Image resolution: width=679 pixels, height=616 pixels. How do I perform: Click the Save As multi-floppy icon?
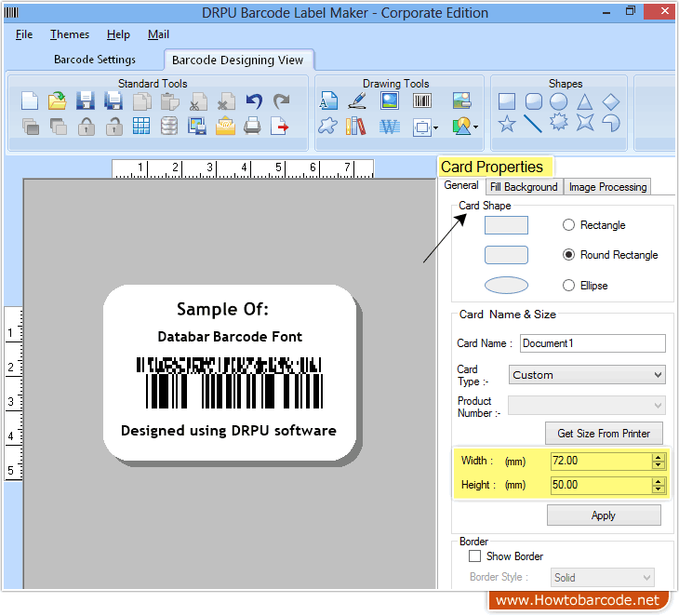(113, 100)
